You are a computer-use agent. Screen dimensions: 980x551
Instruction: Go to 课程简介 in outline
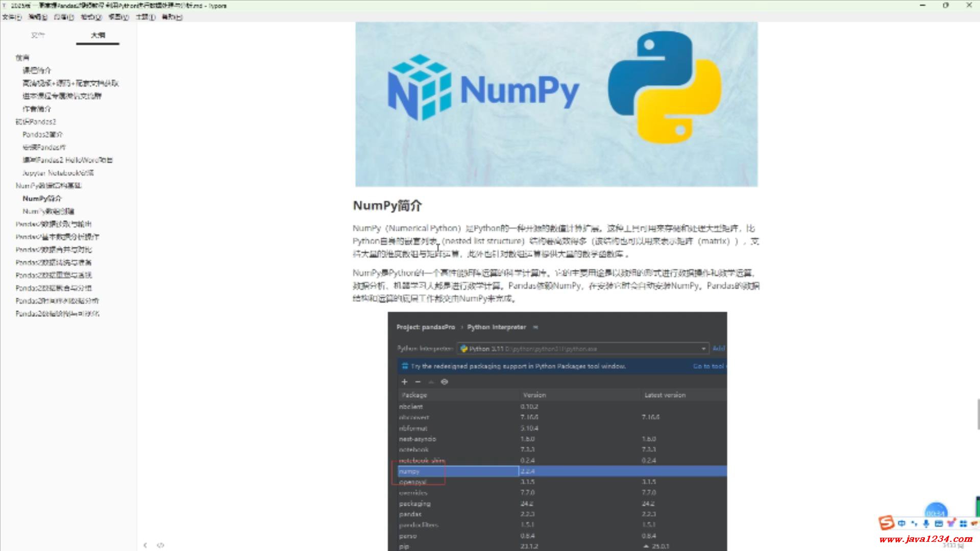[37, 70]
